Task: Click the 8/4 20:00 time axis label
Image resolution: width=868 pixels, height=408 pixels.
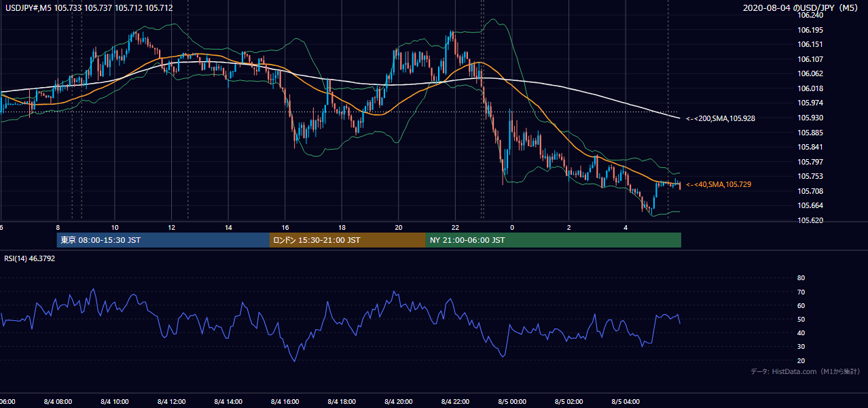Action: pyautogui.click(x=398, y=401)
